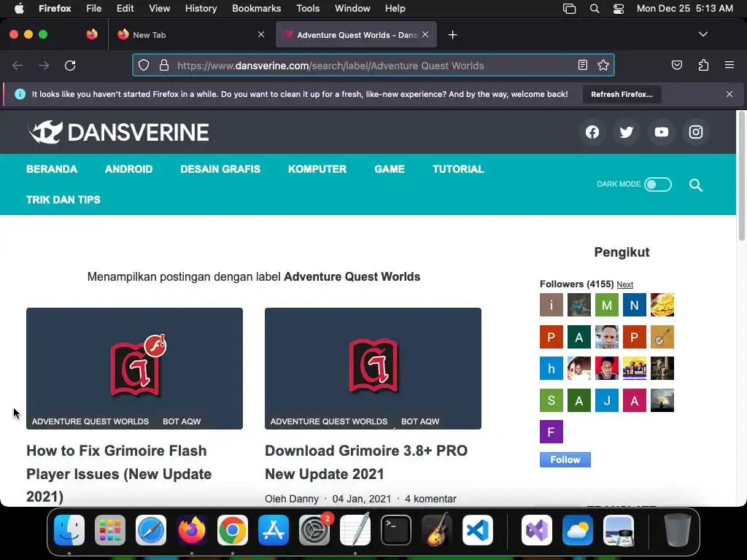Open the YouTube social icon
This screenshot has width=747, height=560.
[661, 132]
